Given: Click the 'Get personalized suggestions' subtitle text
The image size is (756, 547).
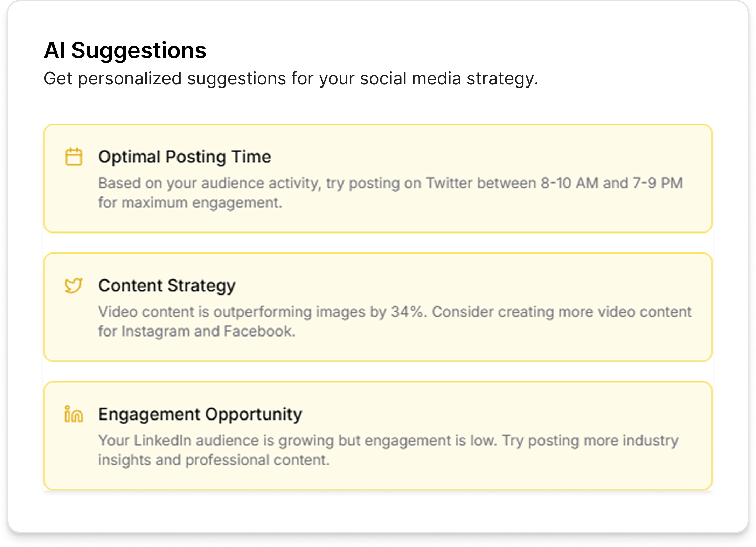Looking at the screenshot, I should (x=291, y=78).
